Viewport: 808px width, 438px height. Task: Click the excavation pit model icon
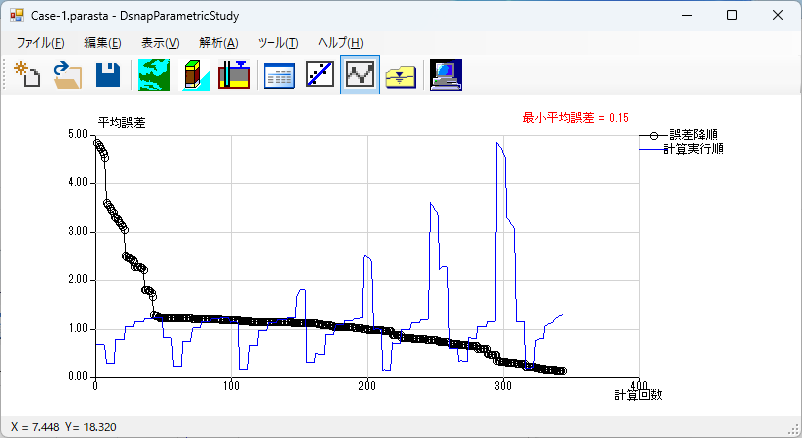coord(234,75)
